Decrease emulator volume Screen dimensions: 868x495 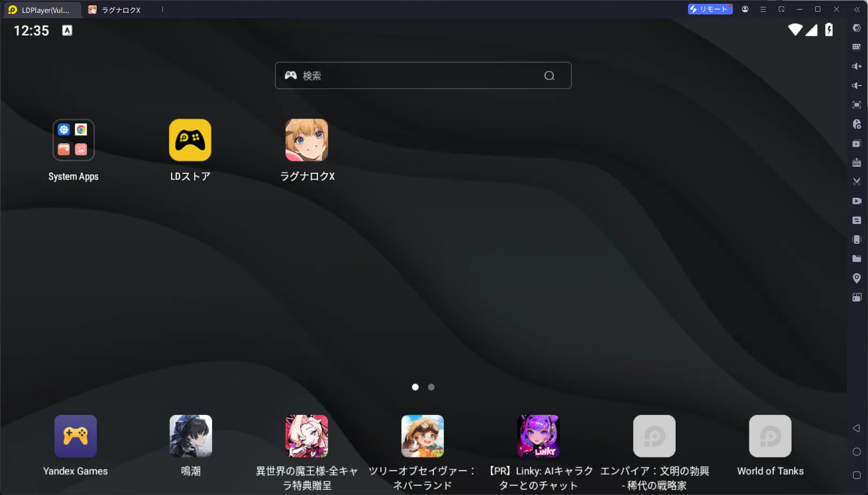pyautogui.click(x=857, y=85)
